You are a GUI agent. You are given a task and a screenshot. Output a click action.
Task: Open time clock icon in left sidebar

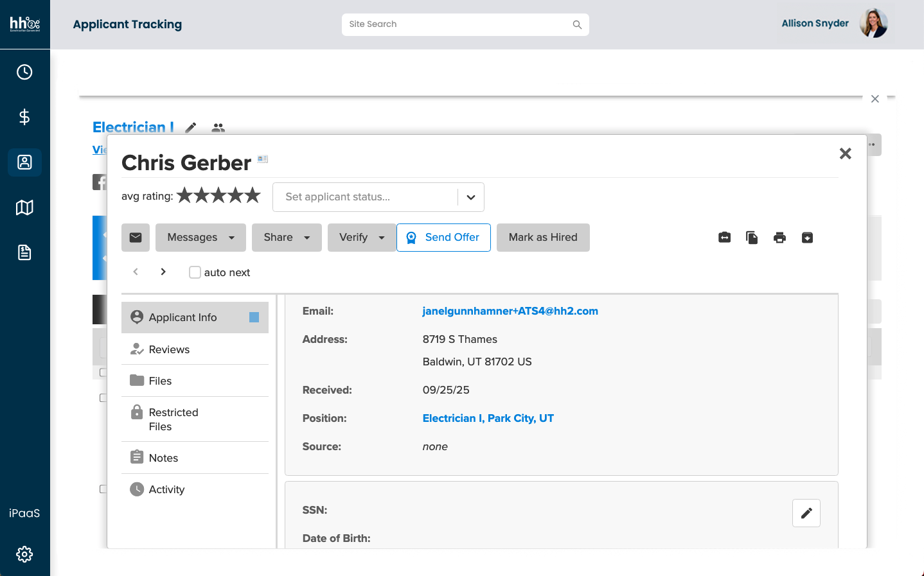(x=24, y=72)
